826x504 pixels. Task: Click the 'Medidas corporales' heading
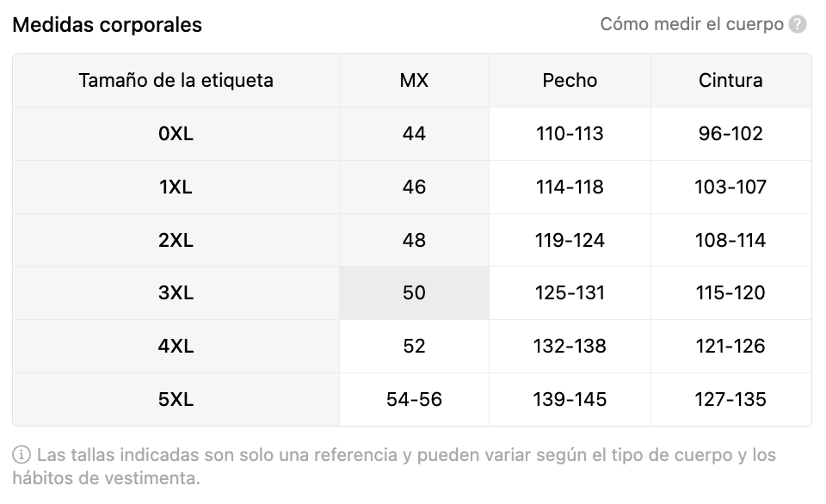click(108, 25)
